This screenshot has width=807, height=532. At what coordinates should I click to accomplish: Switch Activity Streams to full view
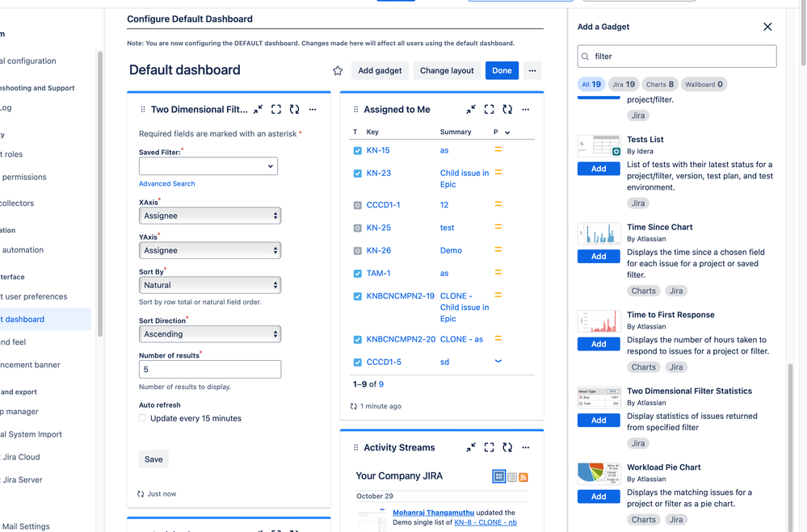pos(498,476)
